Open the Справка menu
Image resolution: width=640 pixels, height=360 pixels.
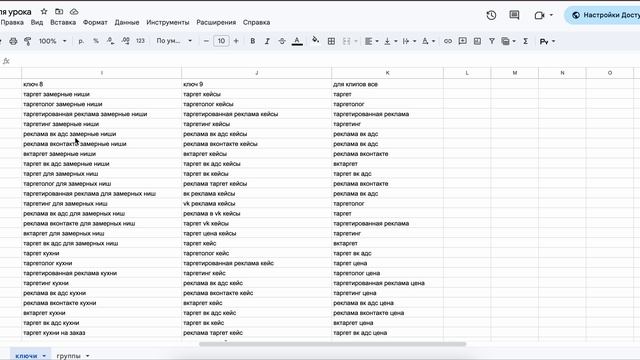click(256, 22)
